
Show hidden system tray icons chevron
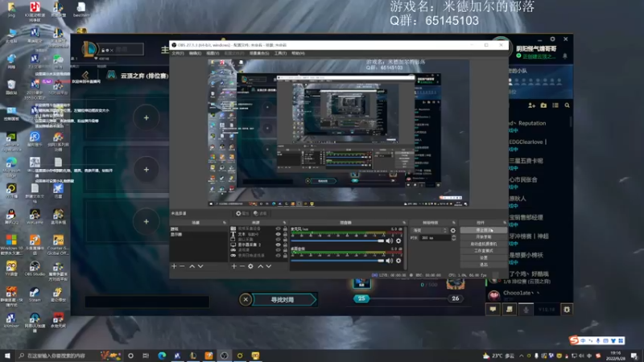pos(521,356)
